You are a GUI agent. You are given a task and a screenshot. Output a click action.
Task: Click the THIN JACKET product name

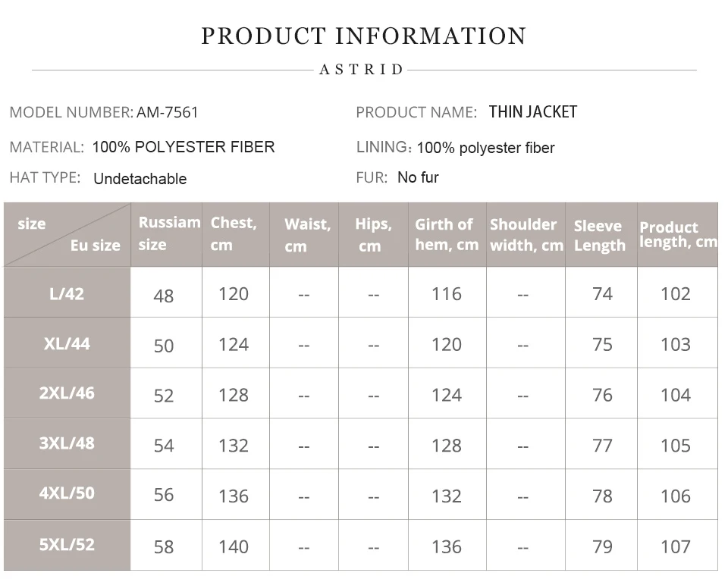[x=532, y=112]
